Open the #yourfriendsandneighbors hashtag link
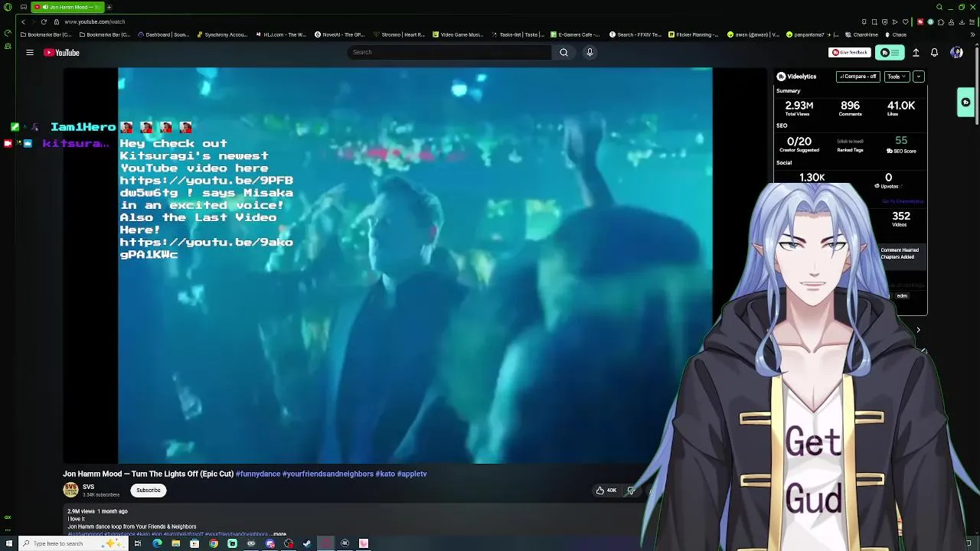The image size is (980, 551). pos(328,474)
